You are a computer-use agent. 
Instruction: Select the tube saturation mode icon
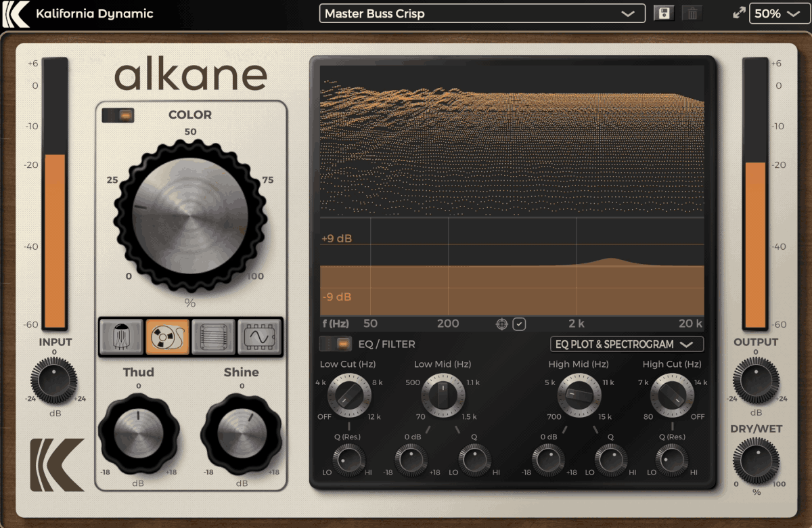point(122,336)
